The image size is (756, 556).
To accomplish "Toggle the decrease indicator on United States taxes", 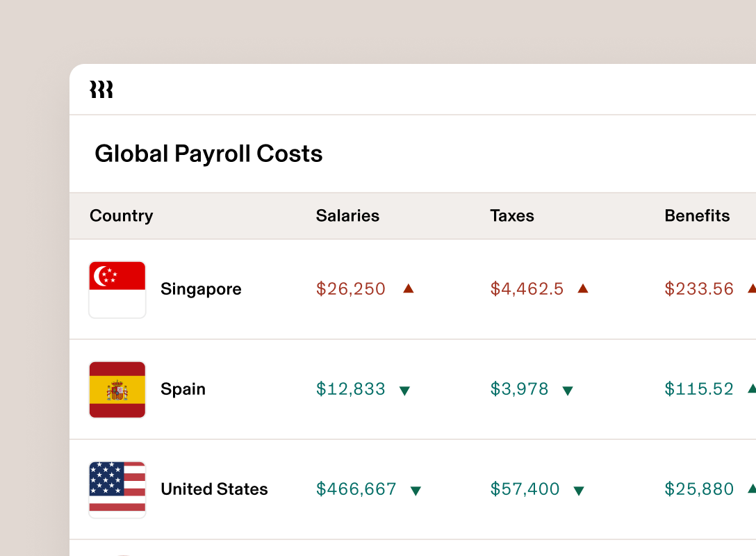I will (x=578, y=490).
